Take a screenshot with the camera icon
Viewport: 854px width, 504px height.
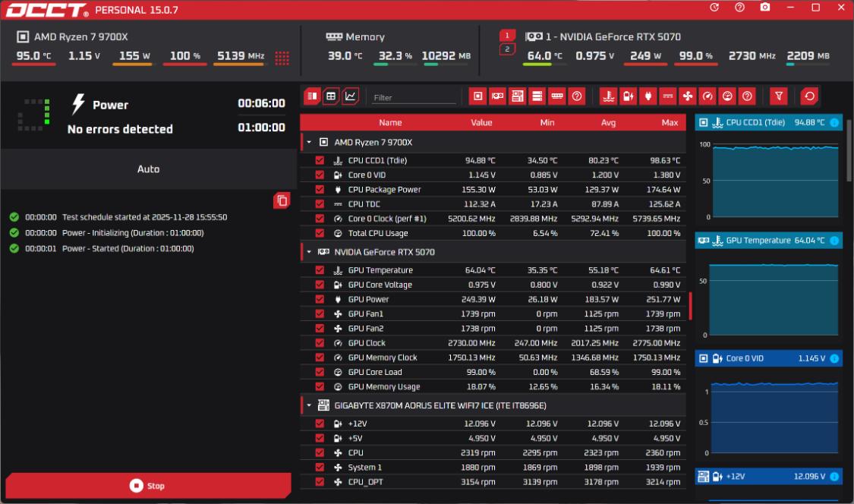click(x=764, y=8)
